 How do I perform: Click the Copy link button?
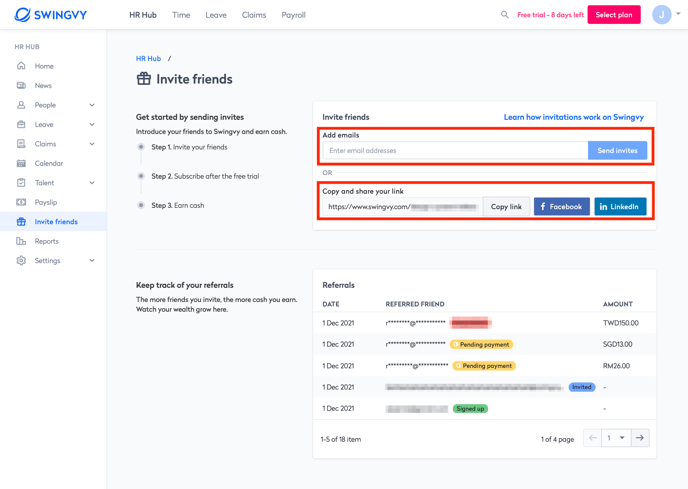coord(506,207)
